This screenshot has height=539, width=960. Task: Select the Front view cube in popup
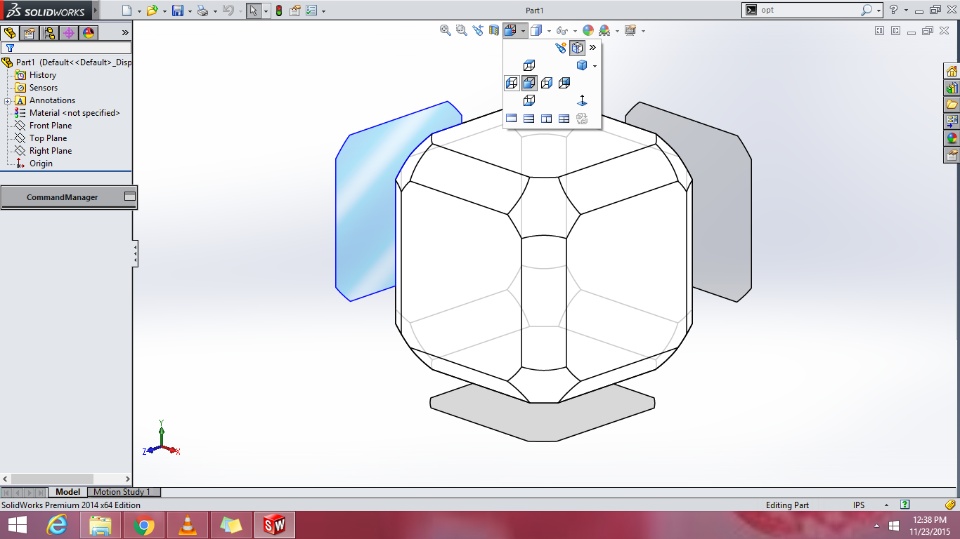click(529, 83)
